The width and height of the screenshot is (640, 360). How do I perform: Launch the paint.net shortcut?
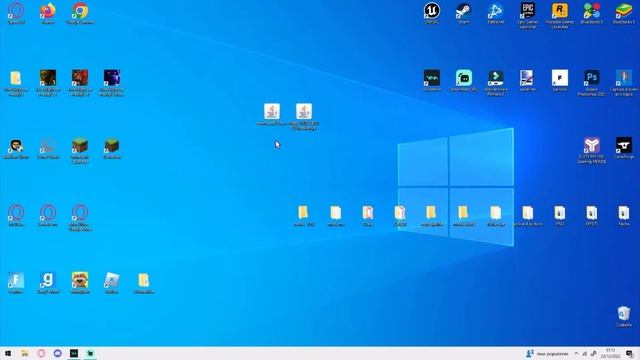527,78
